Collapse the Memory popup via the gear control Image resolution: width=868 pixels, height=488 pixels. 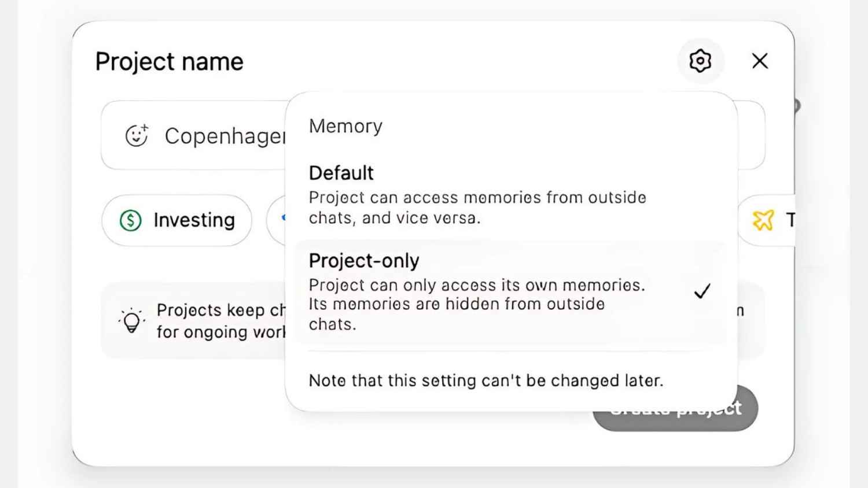tap(701, 61)
